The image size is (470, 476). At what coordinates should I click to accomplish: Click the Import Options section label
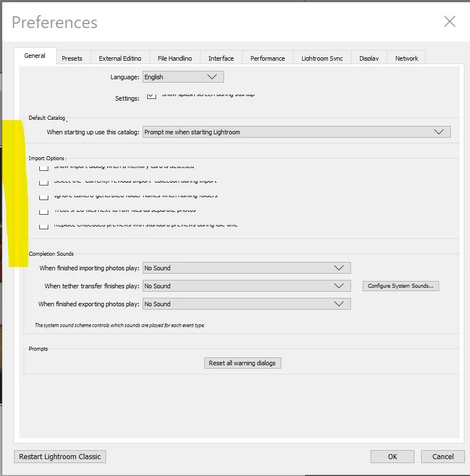tap(46, 158)
